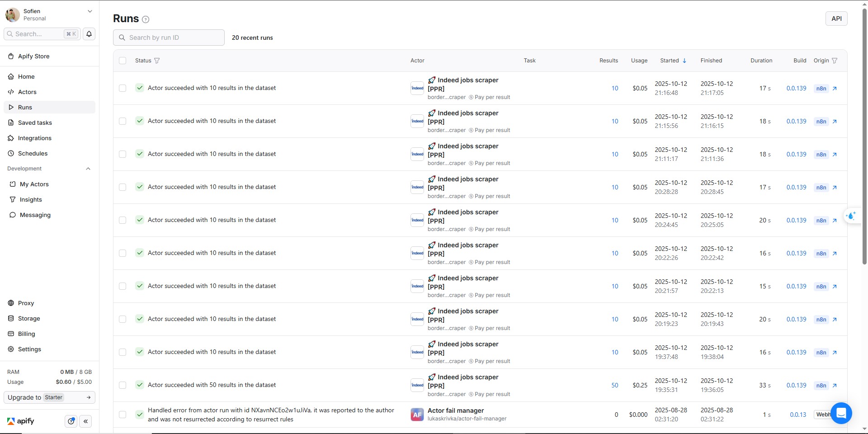
Task: Click Upgrade to Starter button
Action: point(49,397)
